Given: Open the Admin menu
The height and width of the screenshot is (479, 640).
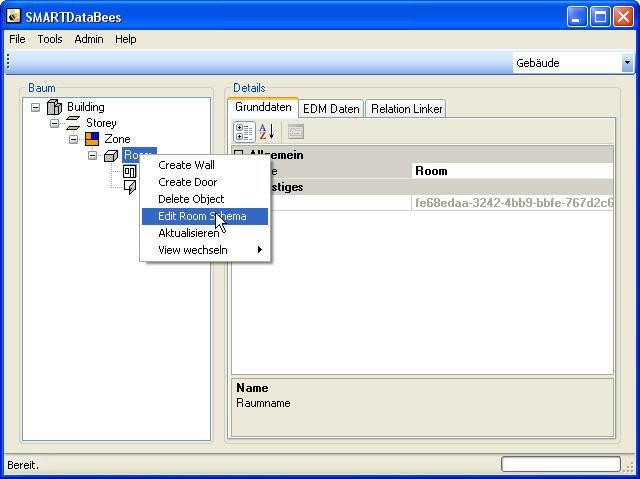Looking at the screenshot, I should point(88,39).
